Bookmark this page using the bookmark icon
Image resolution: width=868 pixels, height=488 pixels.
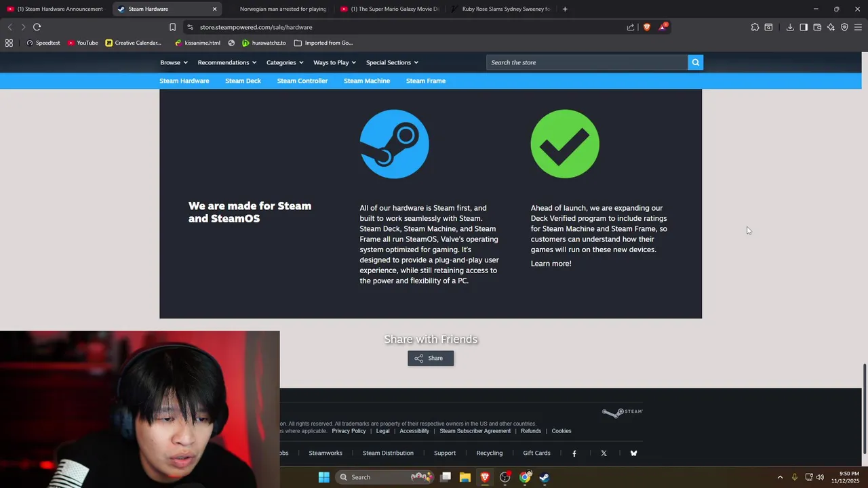tap(172, 27)
